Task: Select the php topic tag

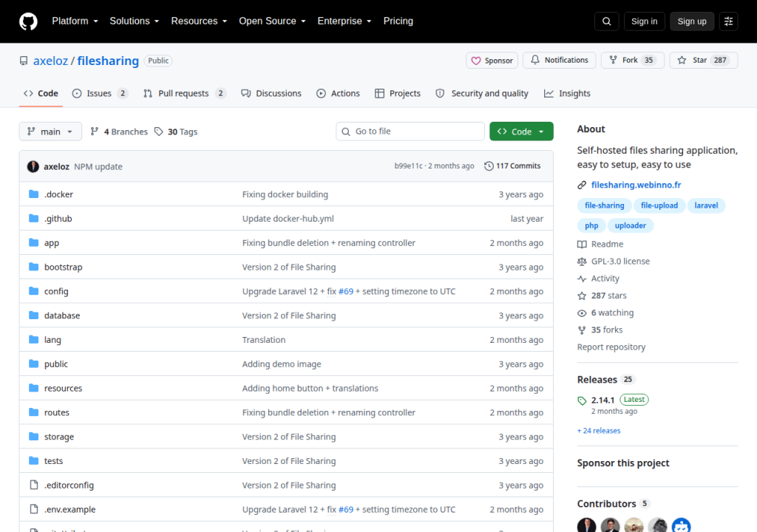Action: point(591,225)
